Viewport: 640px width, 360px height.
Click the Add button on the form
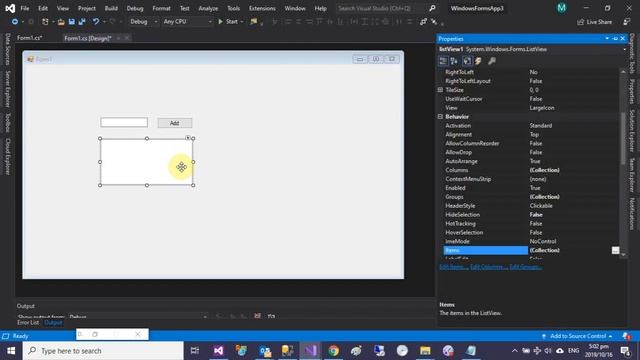click(175, 123)
